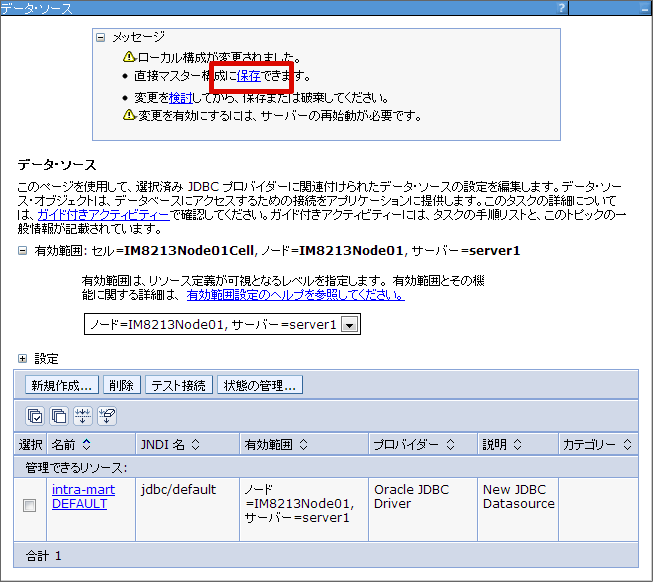Collapse the 有効範囲 scope section
The image size is (653, 582).
tap(22, 251)
